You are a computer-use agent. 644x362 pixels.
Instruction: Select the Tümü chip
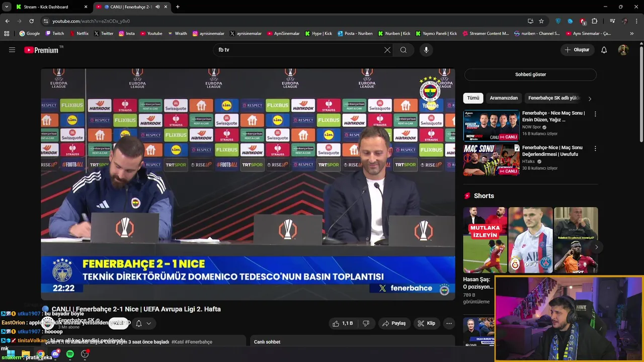[473, 98]
